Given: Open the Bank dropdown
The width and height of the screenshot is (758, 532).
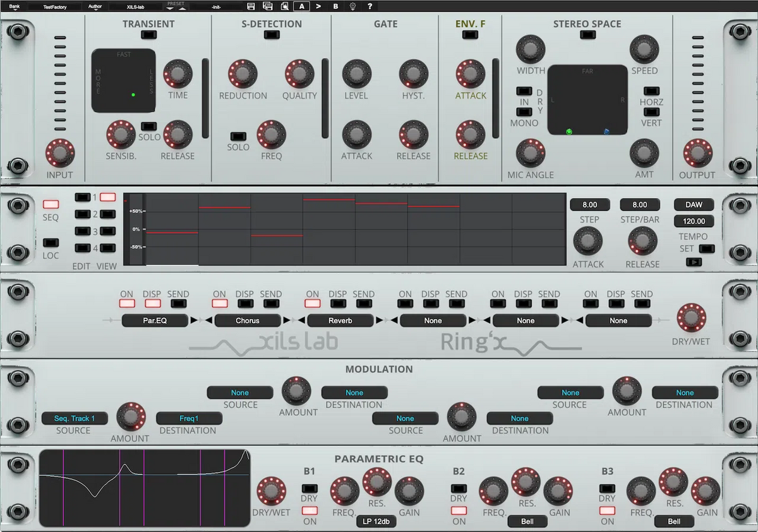Looking at the screenshot, I should [x=14, y=6].
